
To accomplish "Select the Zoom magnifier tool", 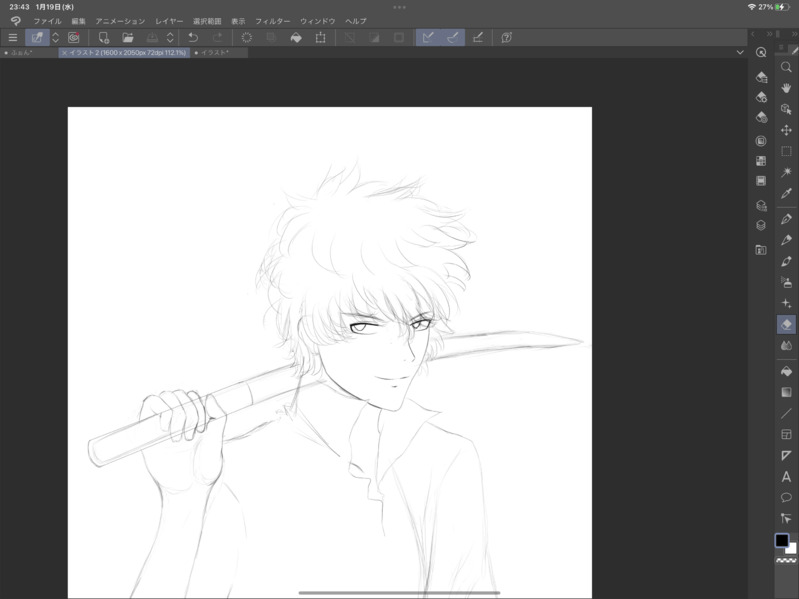I will (x=786, y=67).
